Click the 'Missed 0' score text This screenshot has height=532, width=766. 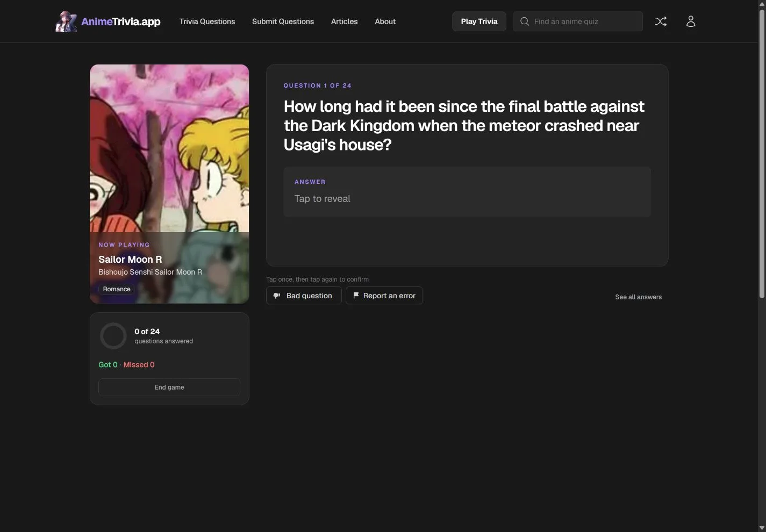tap(139, 365)
